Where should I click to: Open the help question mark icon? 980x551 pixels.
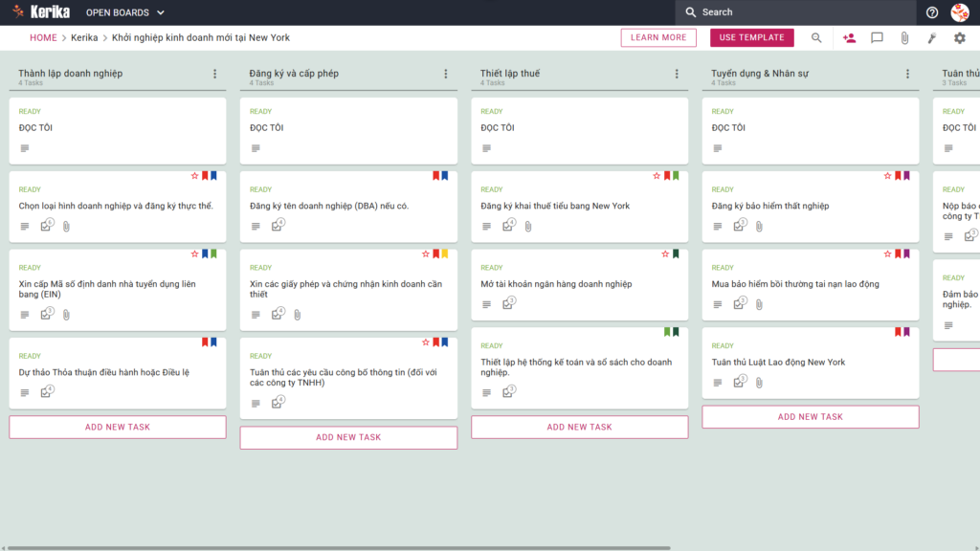[932, 12]
